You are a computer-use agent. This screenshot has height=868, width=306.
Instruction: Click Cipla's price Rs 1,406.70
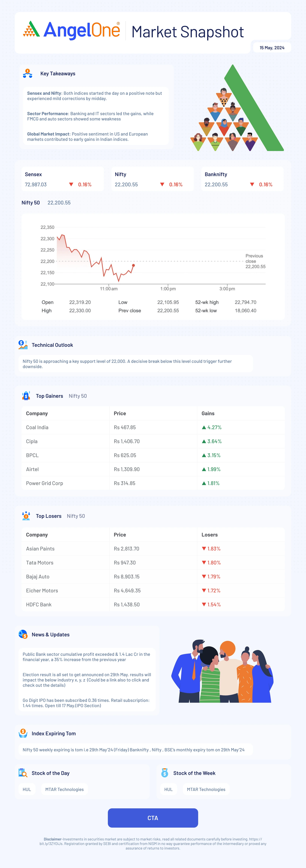pyautogui.click(x=127, y=441)
